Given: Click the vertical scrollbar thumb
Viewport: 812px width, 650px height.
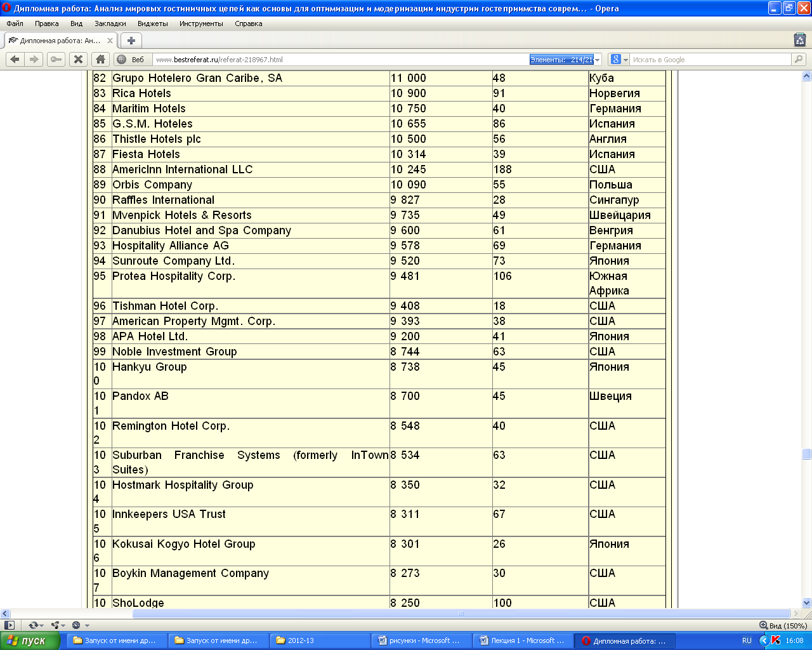Looking at the screenshot, I should pyautogui.click(x=806, y=454).
